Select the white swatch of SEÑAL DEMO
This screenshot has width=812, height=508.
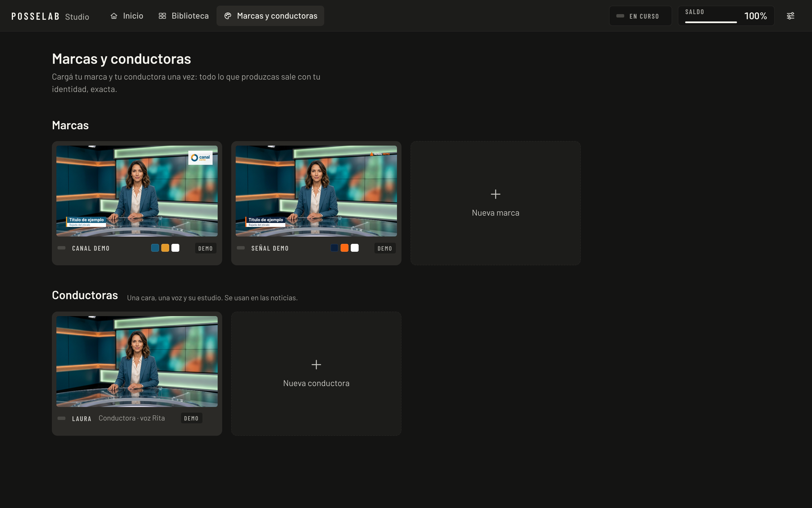[355, 248]
